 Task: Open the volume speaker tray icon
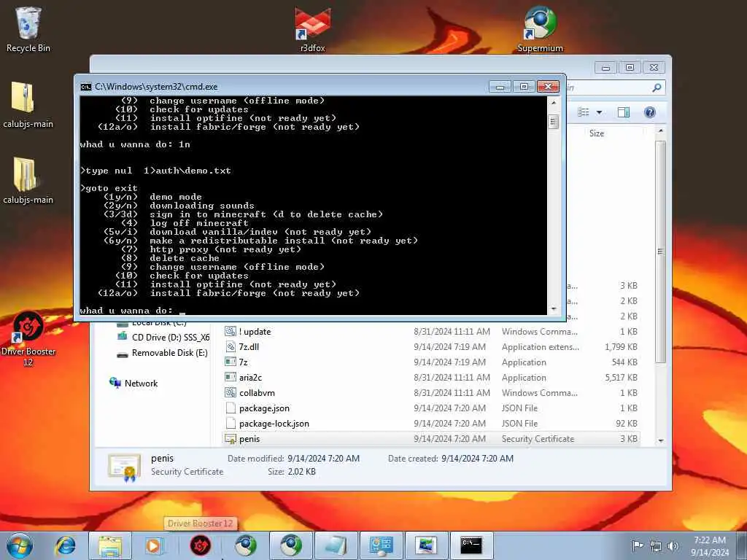[x=673, y=546]
